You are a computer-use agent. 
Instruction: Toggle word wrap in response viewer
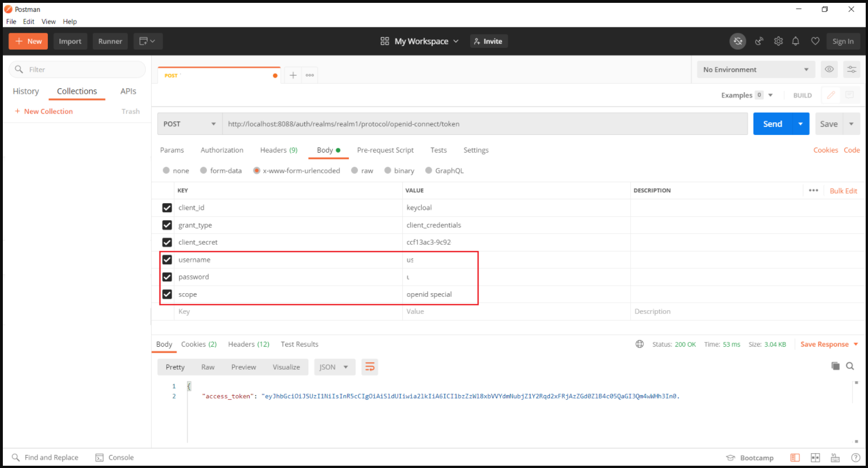[370, 367]
